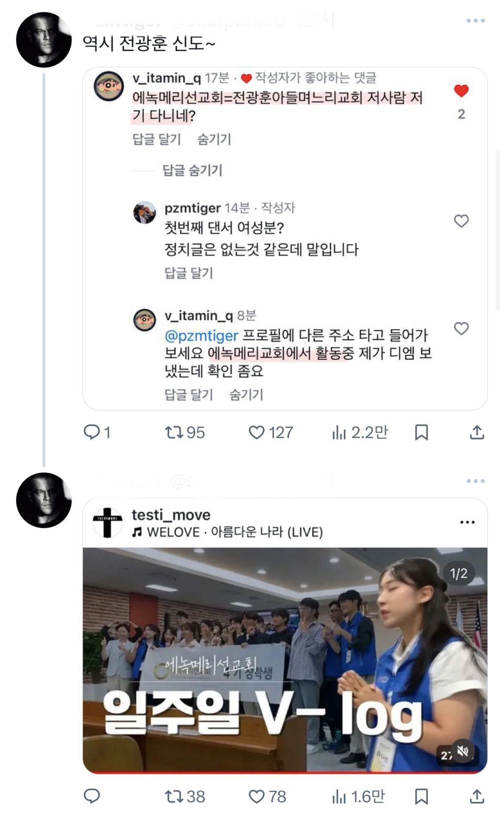504x813 pixels.
Task: Bookmark the first tweet
Action: [x=421, y=433]
